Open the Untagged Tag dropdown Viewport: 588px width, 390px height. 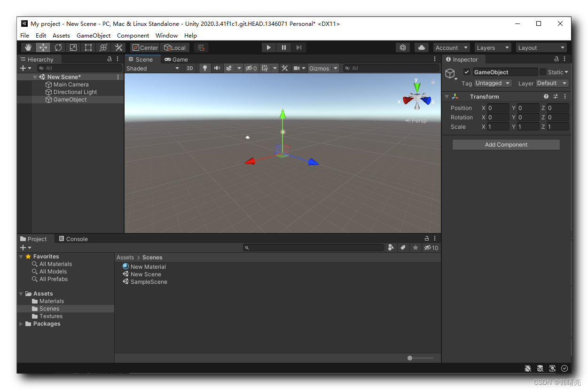[x=493, y=83]
